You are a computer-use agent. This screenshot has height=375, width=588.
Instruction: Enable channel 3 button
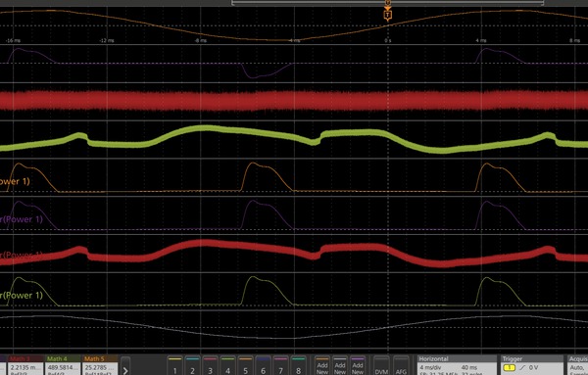click(210, 365)
